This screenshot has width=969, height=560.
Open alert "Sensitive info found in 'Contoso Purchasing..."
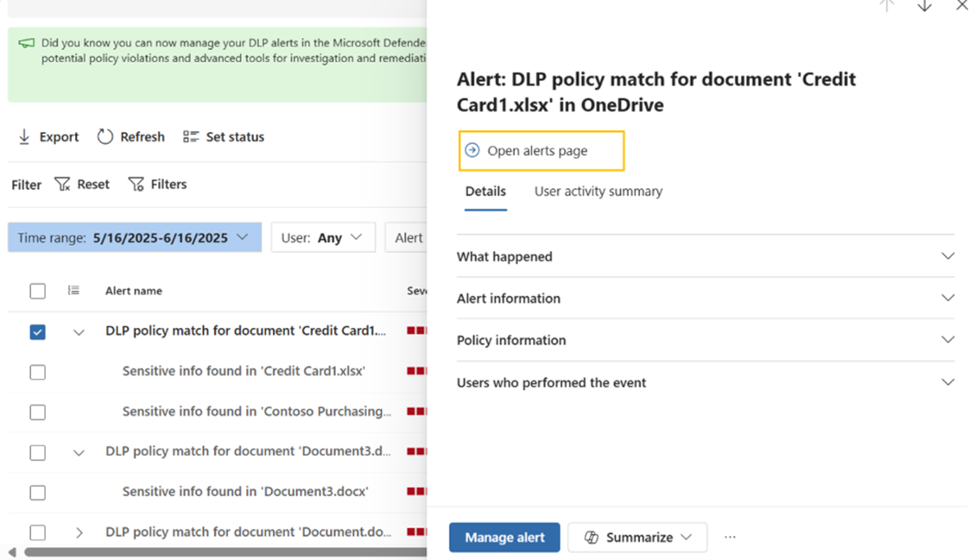tap(256, 412)
